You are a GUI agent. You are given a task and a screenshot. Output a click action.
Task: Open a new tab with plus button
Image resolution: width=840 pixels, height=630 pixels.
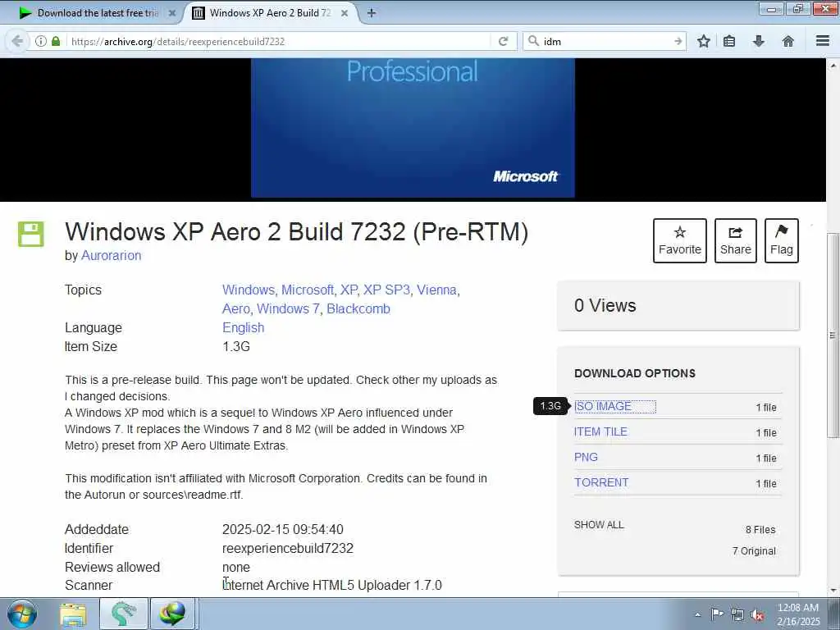coord(372,13)
